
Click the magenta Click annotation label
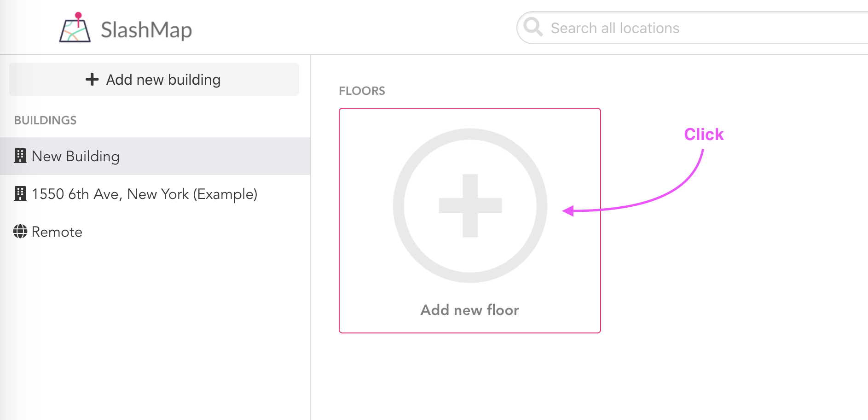click(x=704, y=134)
